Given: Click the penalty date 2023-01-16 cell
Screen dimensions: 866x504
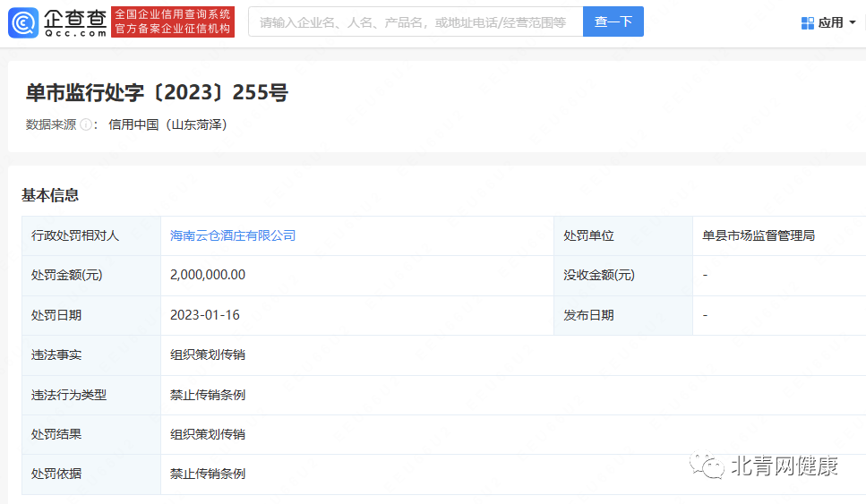Looking at the screenshot, I should pyautogui.click(x=205, y=315).
